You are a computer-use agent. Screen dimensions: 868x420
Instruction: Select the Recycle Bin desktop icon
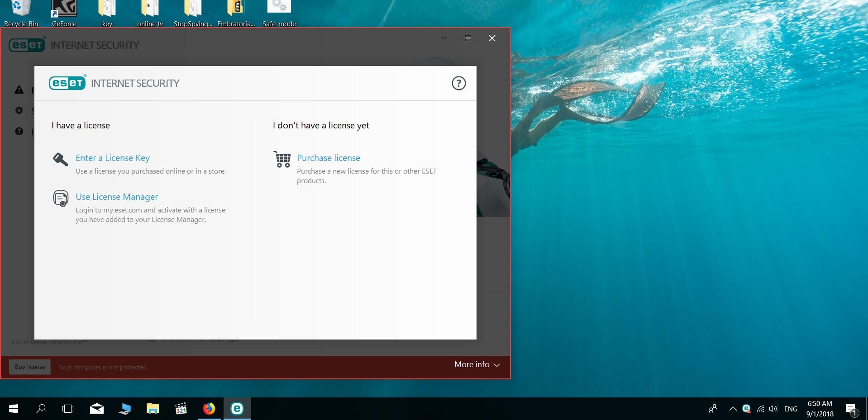coord(21,14)
